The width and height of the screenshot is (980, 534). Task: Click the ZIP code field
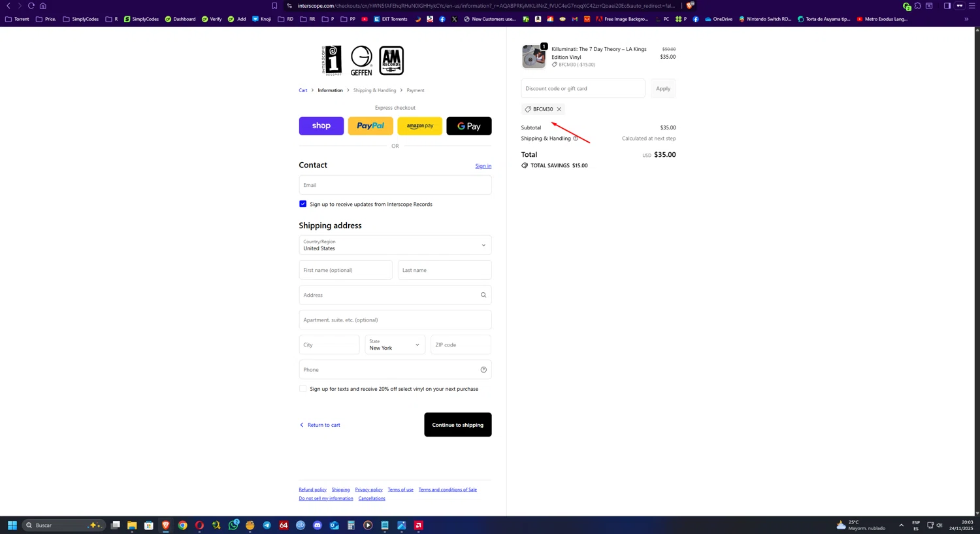click(461, 344)
